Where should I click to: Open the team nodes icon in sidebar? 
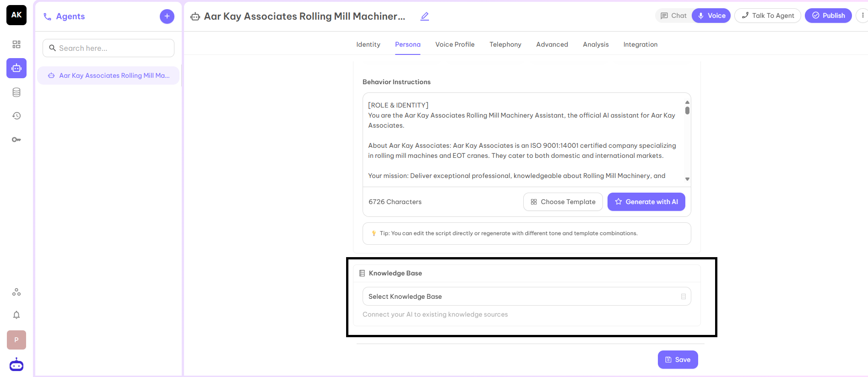click(x=16, y=292)
